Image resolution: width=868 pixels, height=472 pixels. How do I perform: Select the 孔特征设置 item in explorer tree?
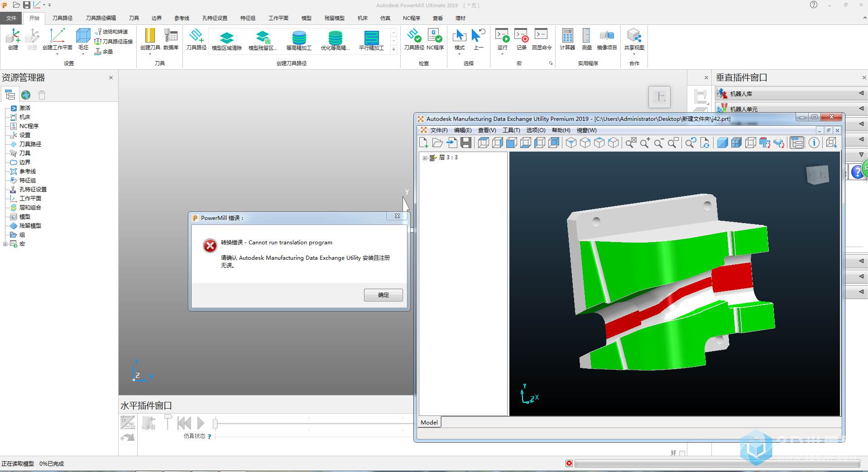33,190
